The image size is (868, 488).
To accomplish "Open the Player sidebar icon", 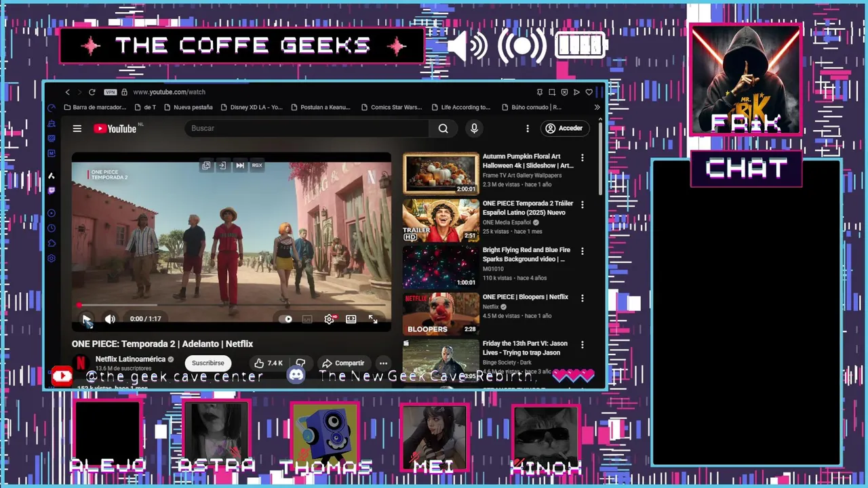I will pos(51,213).
